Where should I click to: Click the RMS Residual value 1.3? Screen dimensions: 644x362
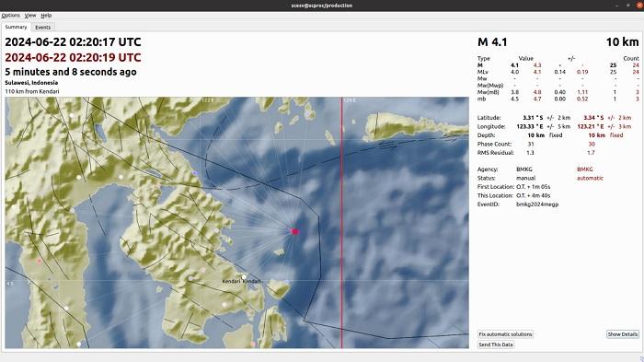tap(530, 153)
